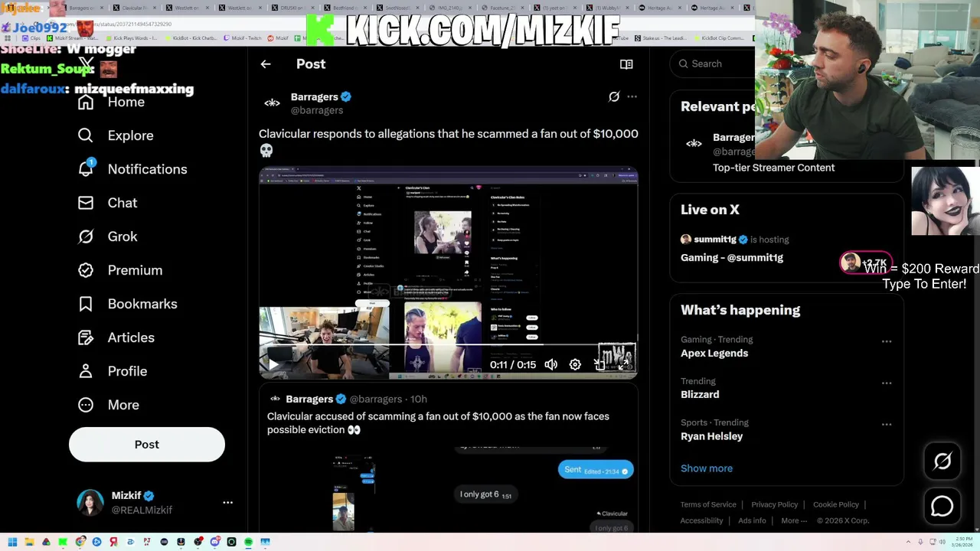Open Privacy Policy link
This screenshot has height=551, width=980.
(x=774, y=505)
